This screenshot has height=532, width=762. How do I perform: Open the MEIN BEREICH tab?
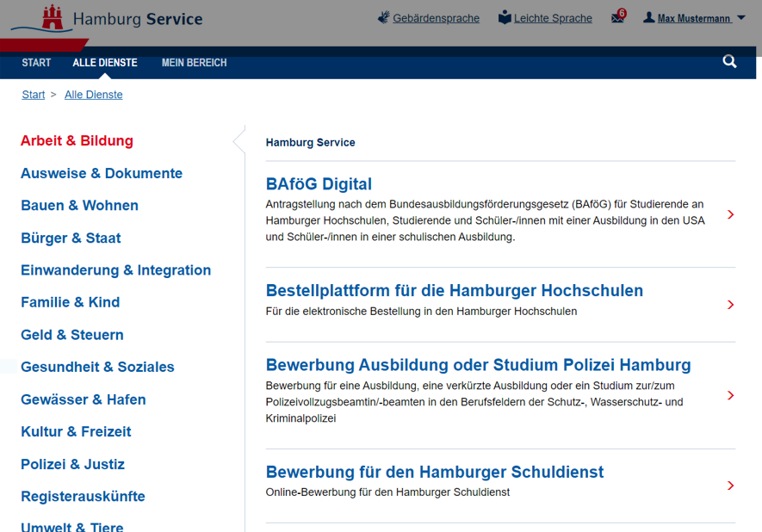[195, 63]
